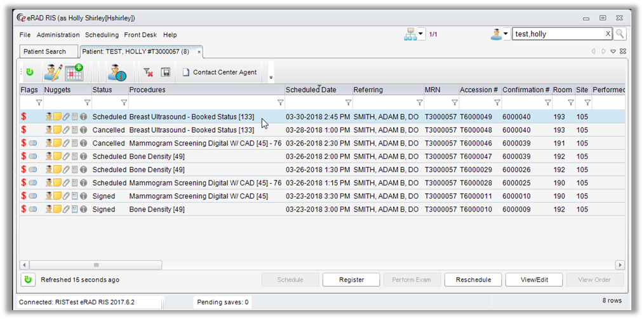Open the Scheduled Date column filter

click(x=348, y=102)
